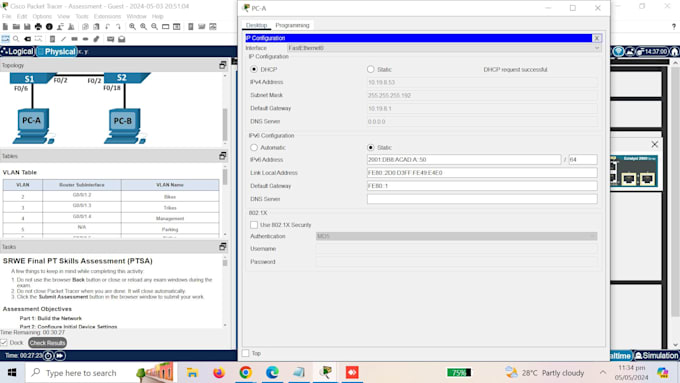680x383 pixels.
Task: Toggle the Dock checkbox
Action: (4, 343)
